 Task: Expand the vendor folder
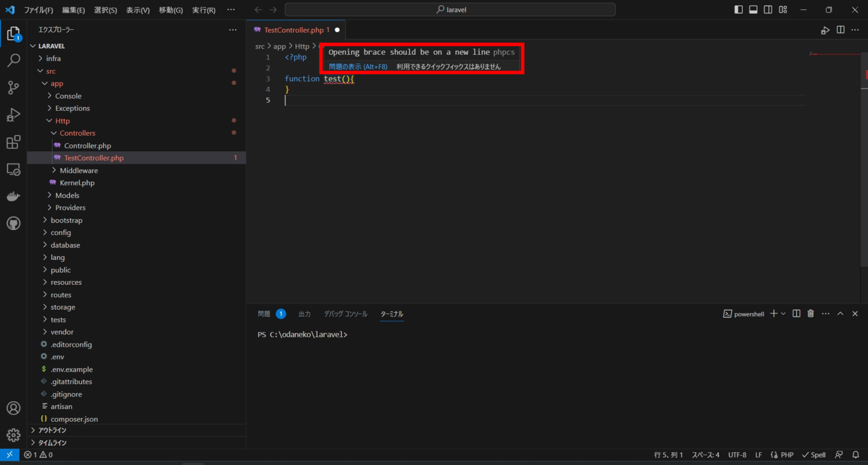click(63, 332)
